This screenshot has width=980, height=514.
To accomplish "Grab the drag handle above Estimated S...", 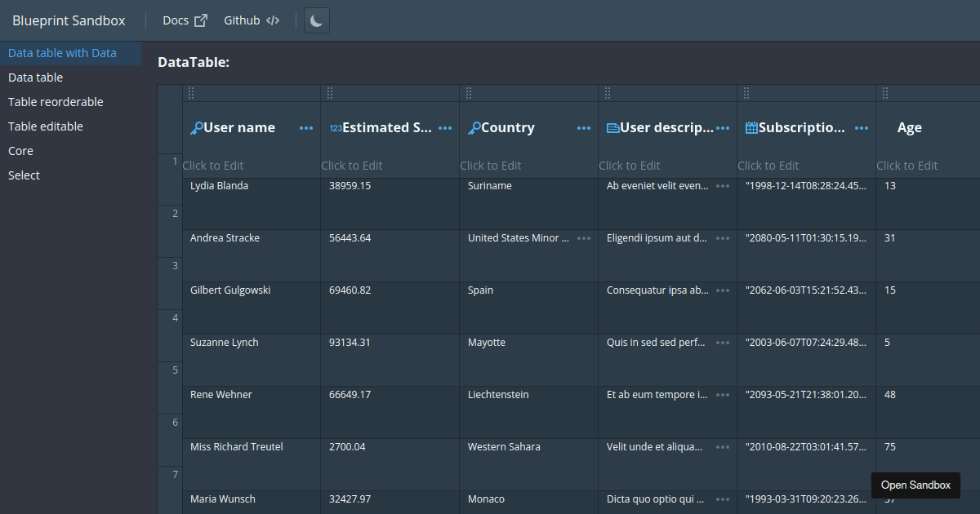I will [x=330, y=93].
